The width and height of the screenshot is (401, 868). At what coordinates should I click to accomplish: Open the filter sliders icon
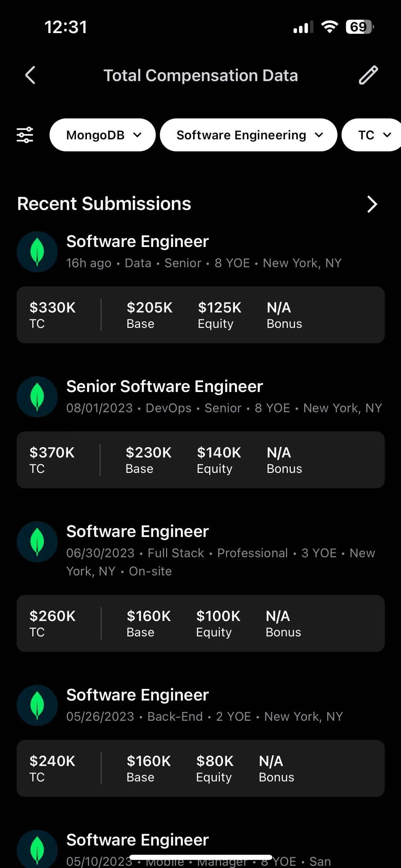25,135
